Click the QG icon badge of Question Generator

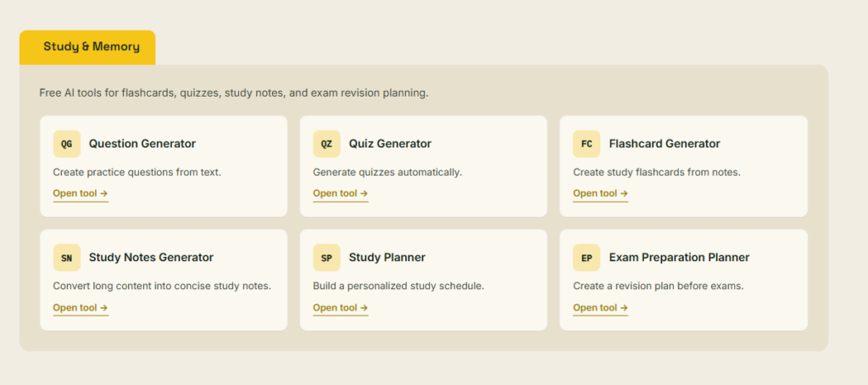(66, 144)
